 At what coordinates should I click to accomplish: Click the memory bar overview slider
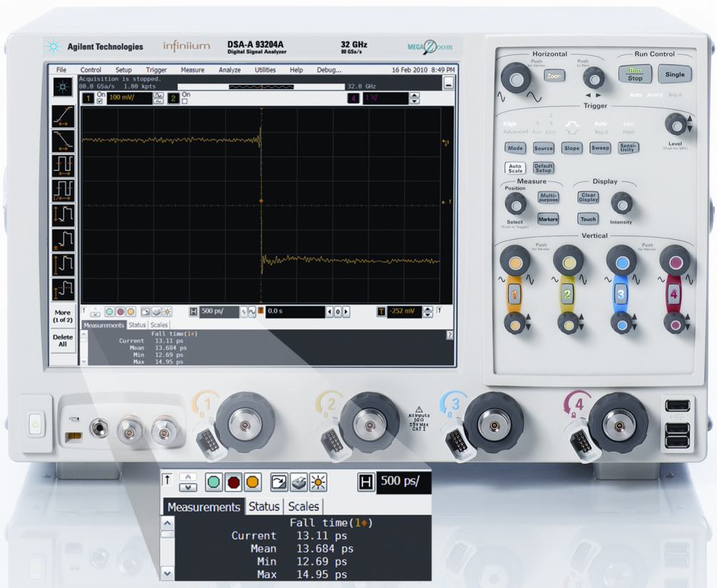[261, 86]
